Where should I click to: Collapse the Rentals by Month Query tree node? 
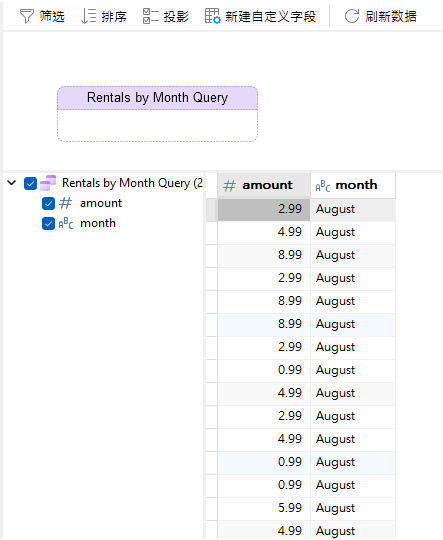coord(12,183)
